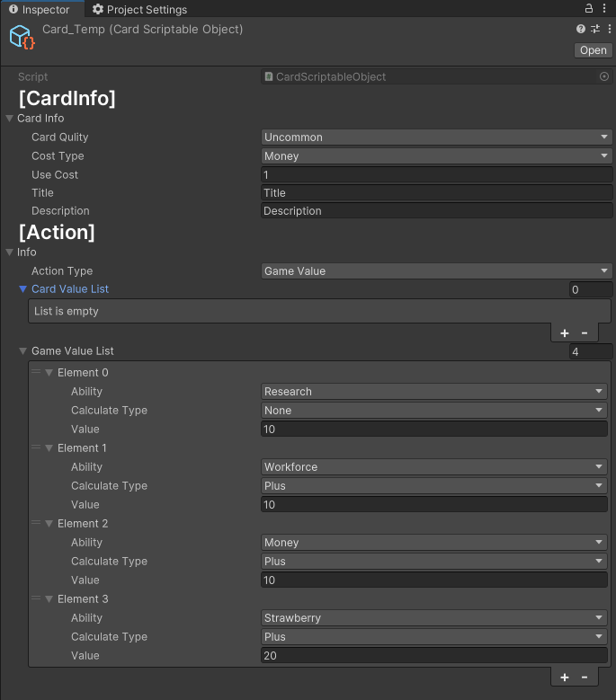
Task: Click the Inspector lock icon
Action: click(x=589, y=8)
